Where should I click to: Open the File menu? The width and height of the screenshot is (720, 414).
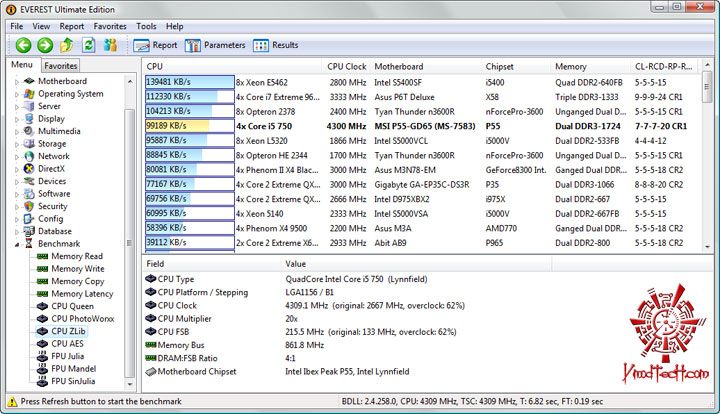tap(17, 26)
